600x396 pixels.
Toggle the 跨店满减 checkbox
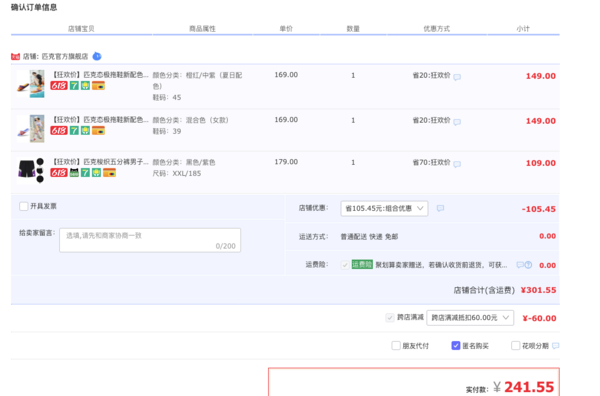tap(390, 318)
